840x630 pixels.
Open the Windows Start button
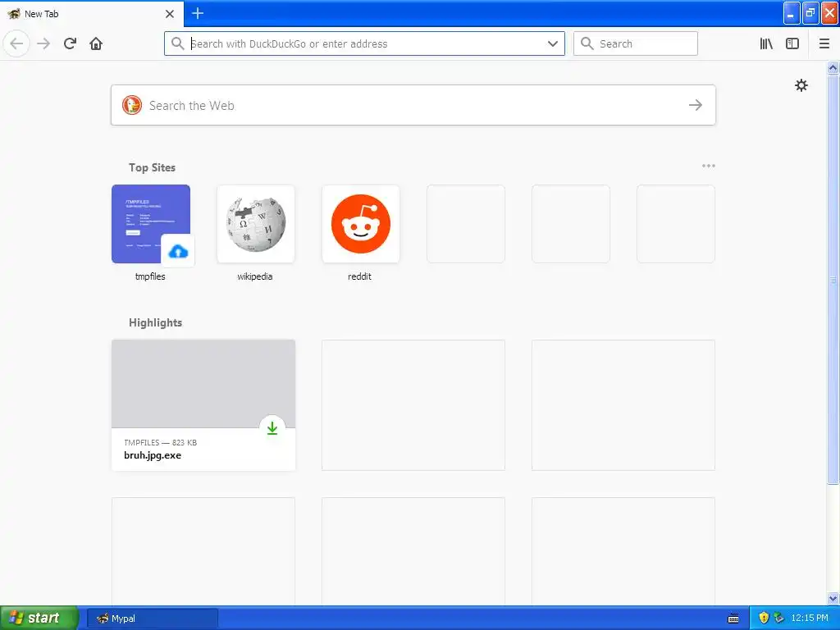pyautogui.click(x=39, y=618)
